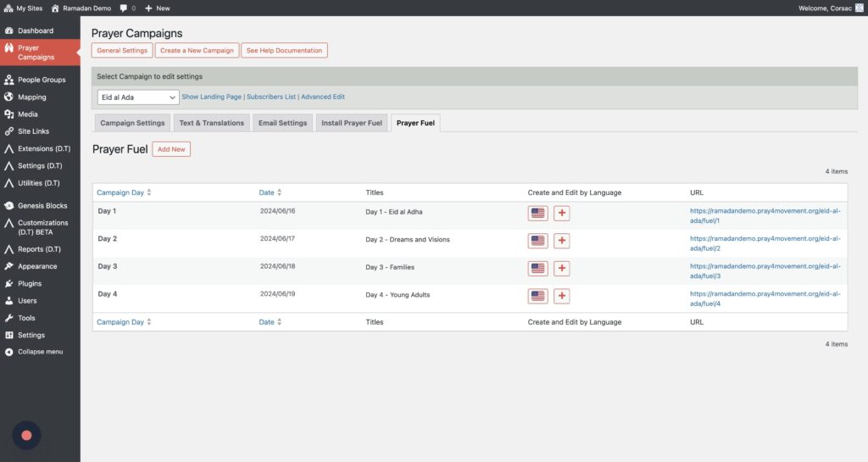Screen dimensions: 868x462
Task: Click the US flag icon for Day 3
Action: tap(537, 269)
